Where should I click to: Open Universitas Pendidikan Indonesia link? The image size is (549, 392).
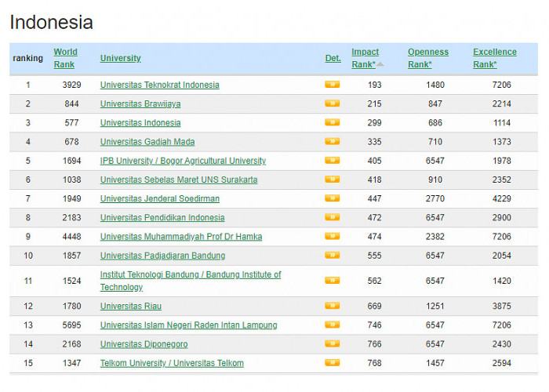[162, 217]
